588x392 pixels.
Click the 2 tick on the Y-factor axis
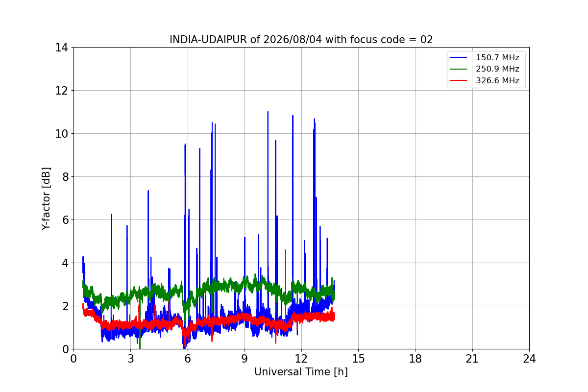[x=65, y=306]
